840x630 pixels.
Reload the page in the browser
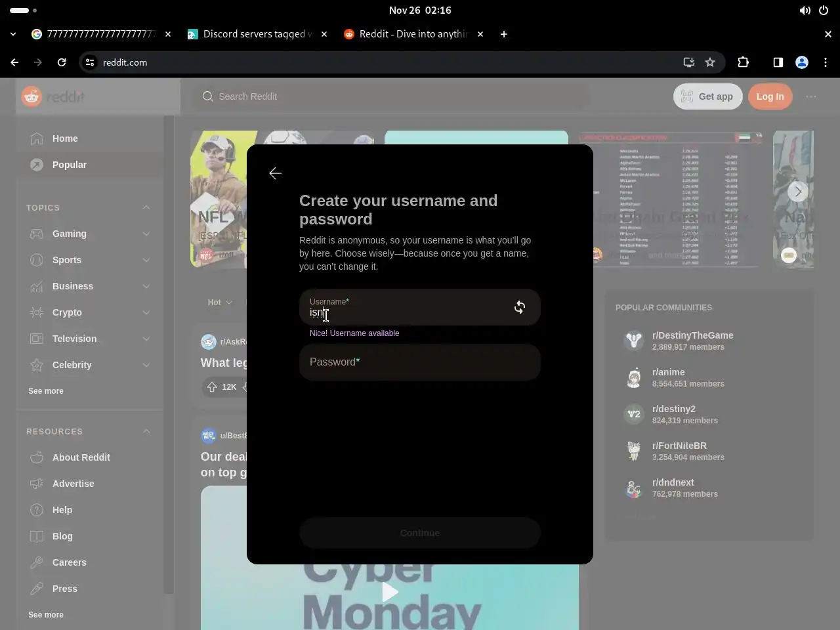pyautogui.click(x=62, y=62)
